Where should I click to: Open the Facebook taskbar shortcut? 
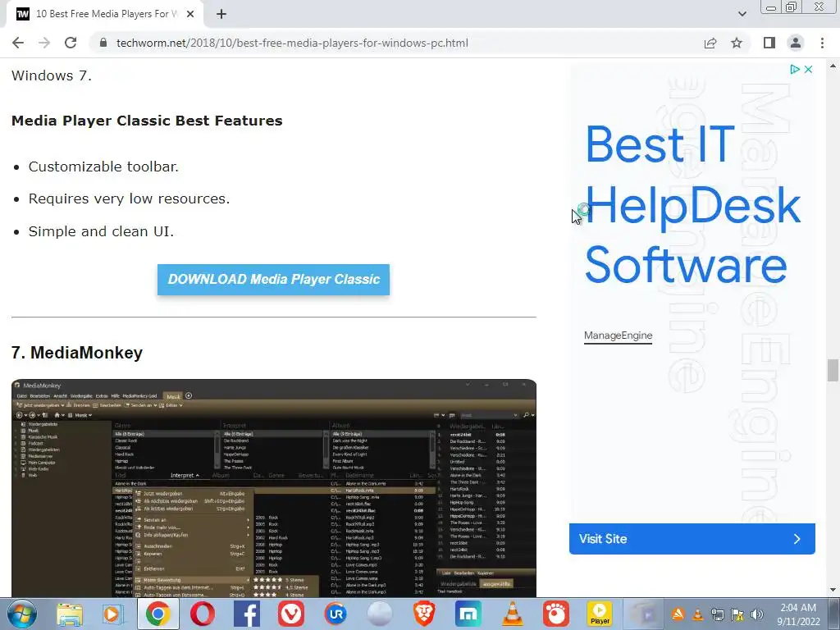pyautogui.click(x=247, y=614)
